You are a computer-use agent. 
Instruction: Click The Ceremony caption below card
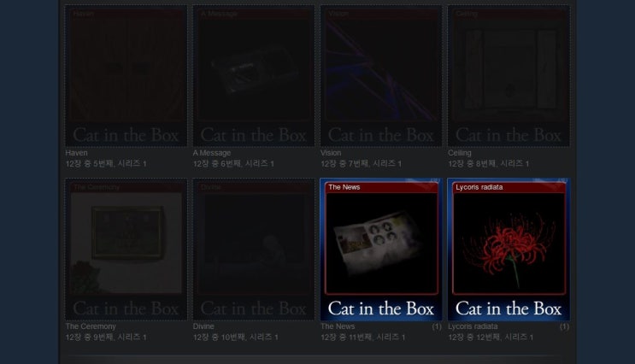click(91, 326)
